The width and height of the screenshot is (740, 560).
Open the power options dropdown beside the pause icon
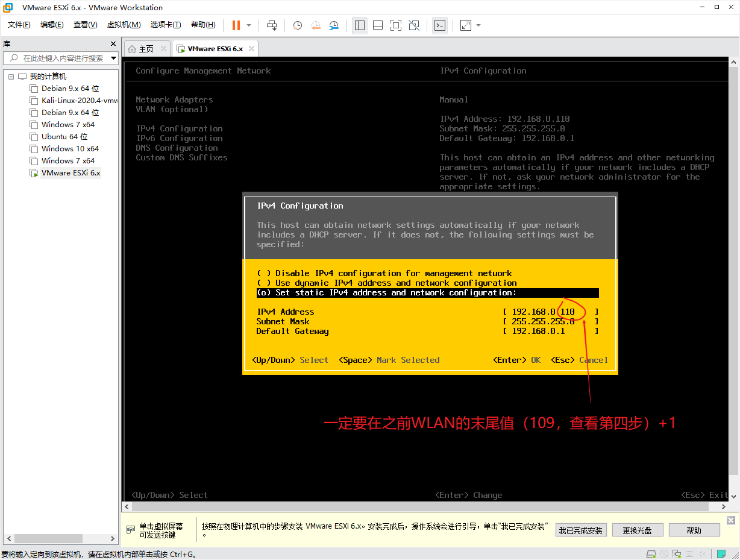click(x=249, y=25)
